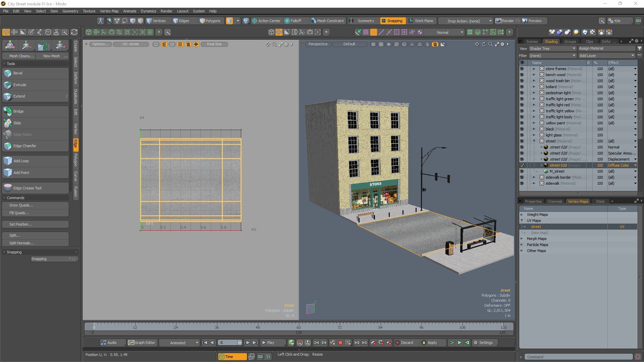The width and height of the screenshot is (644, 362).
Task: Choose the Add Loop tool
Action: point(35,161)
